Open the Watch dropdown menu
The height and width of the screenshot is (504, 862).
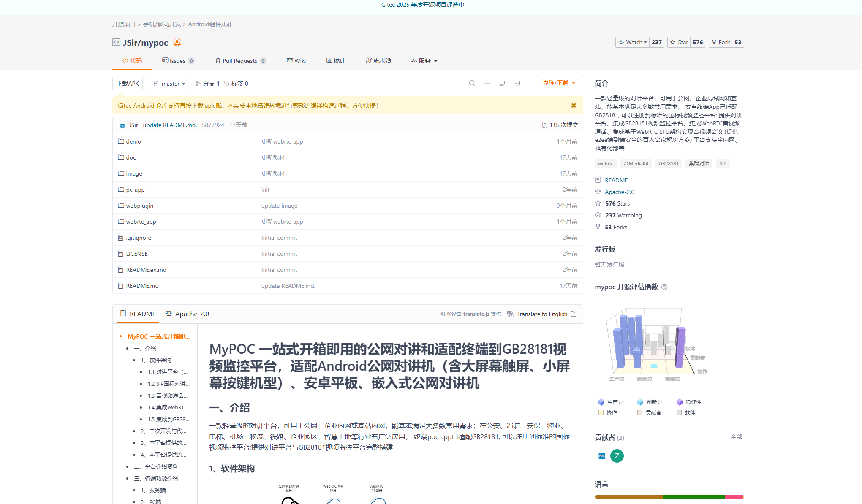[x=632, y=42]
